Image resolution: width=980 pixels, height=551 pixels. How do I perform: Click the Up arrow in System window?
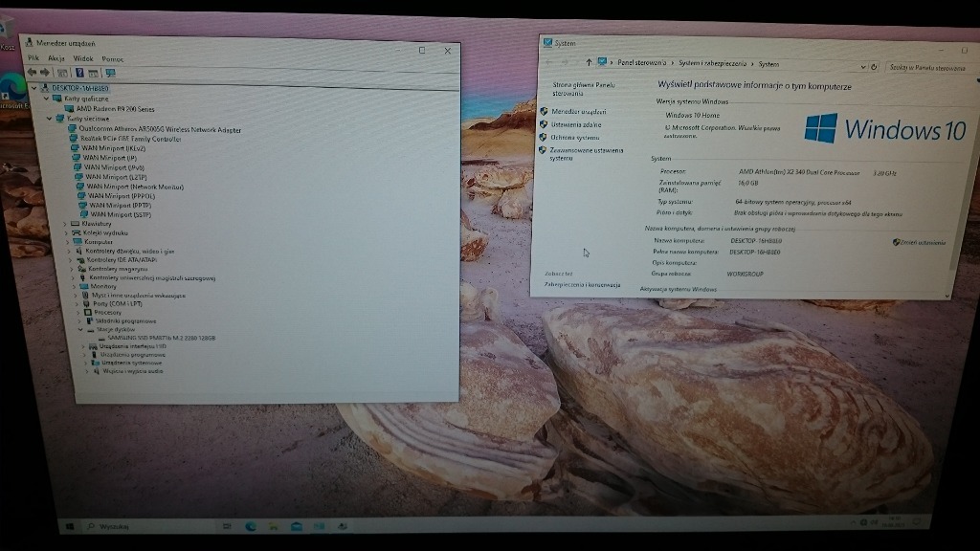(589, 62)
